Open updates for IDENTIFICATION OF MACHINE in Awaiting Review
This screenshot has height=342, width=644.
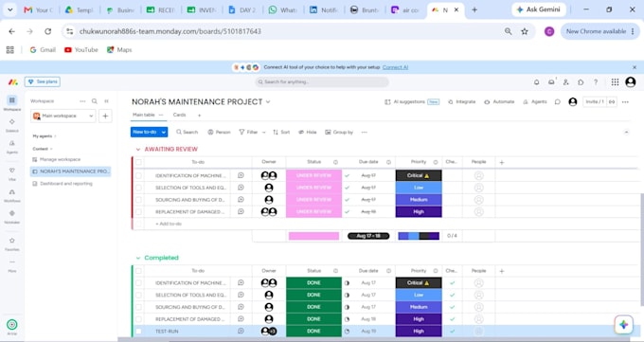[x=241, y=175]
